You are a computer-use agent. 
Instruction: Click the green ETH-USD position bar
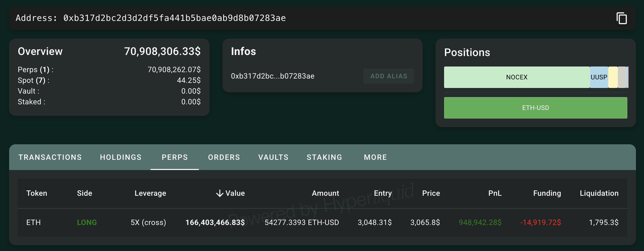(x=535, y=108)
